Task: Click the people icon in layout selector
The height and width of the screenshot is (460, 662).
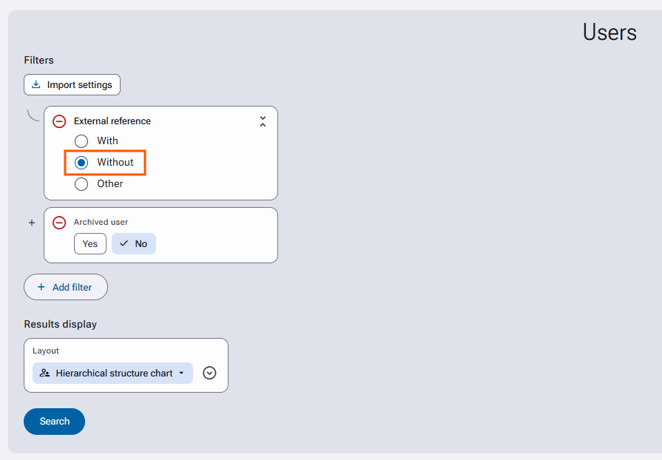Action: [45, 373]
